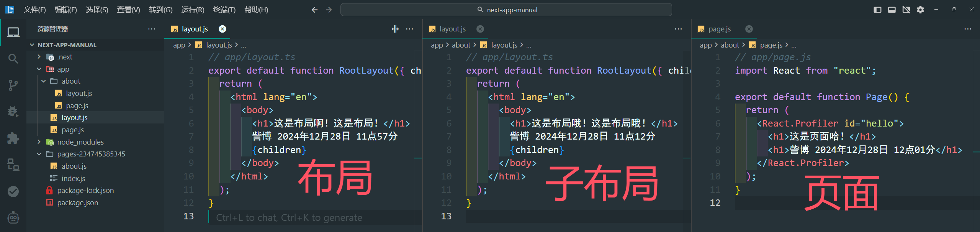This screenshot has width=980, height=232.
Task: Open more actions for about/layout.js editor
Action: click(x=678, y=29)
